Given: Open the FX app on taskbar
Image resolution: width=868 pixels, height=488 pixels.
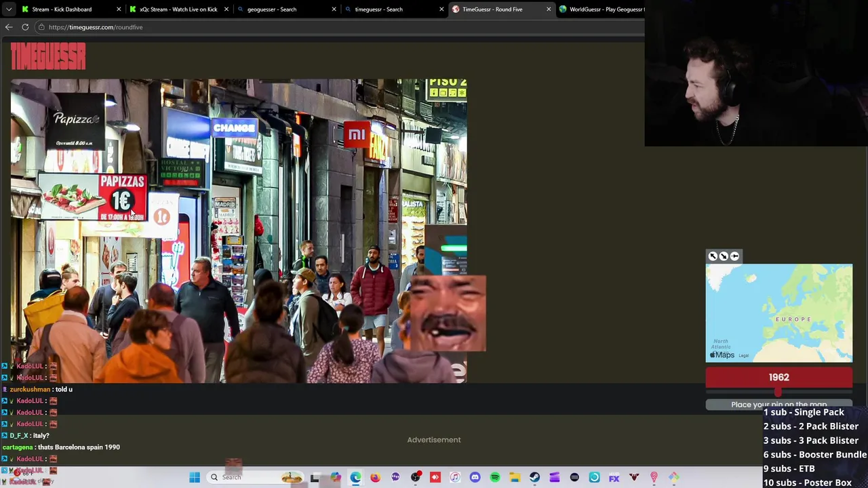Looking at the screenshot, I should [x=614, y=477].
